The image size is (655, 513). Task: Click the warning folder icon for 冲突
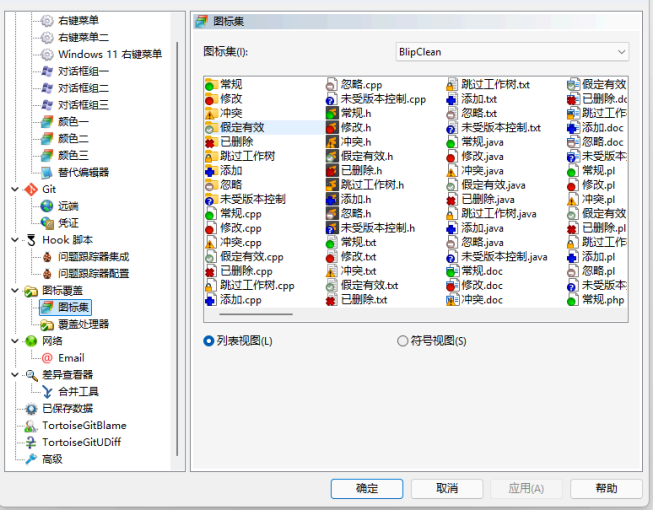(212, 114)
